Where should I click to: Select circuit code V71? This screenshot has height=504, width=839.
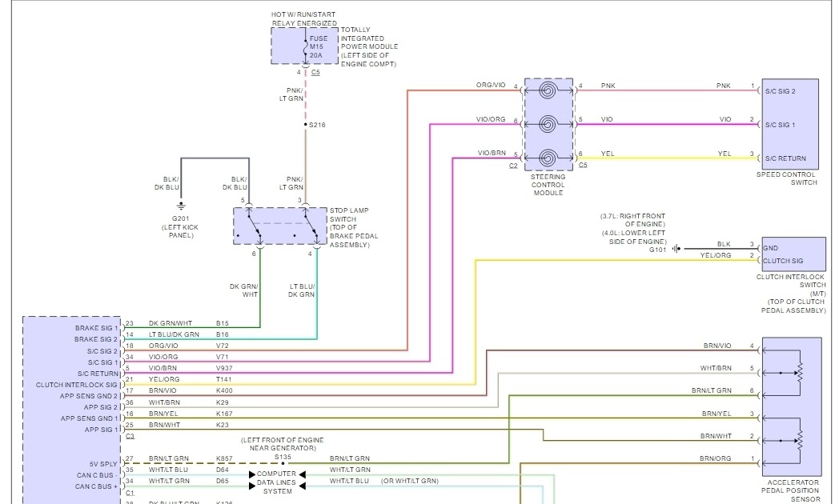[223, 357]
